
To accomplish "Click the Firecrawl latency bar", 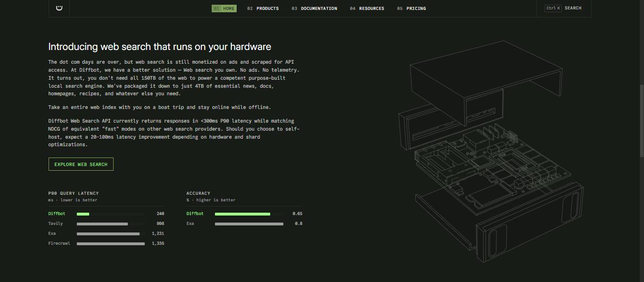I will click(x=111, y=244).
